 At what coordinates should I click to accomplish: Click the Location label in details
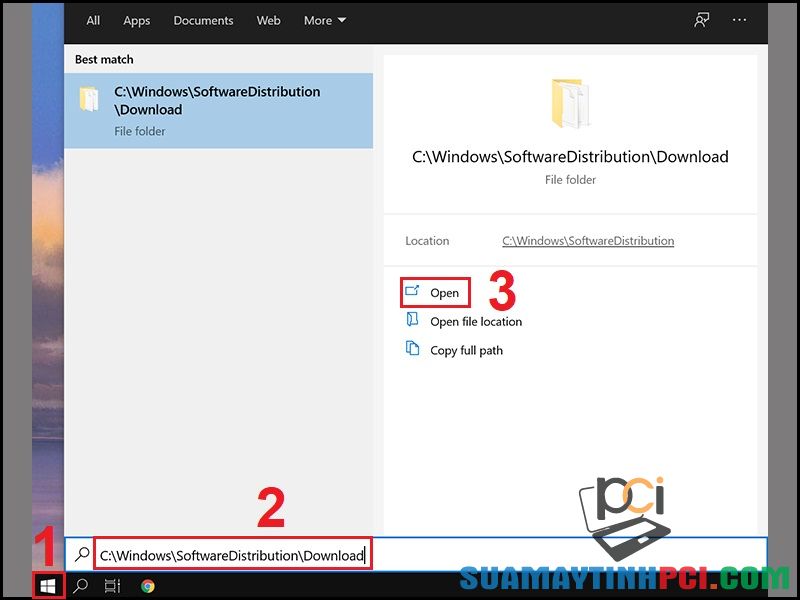coord(427,241)
